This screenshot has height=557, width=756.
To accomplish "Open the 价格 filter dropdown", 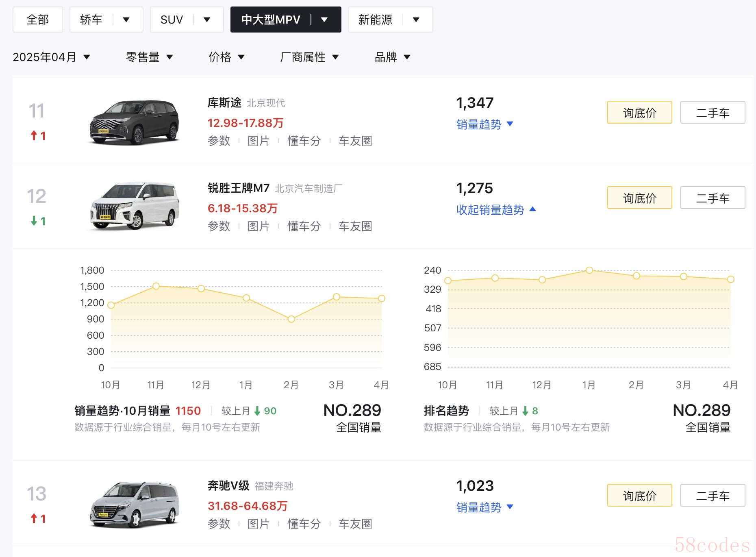I will tap(226, 57).
